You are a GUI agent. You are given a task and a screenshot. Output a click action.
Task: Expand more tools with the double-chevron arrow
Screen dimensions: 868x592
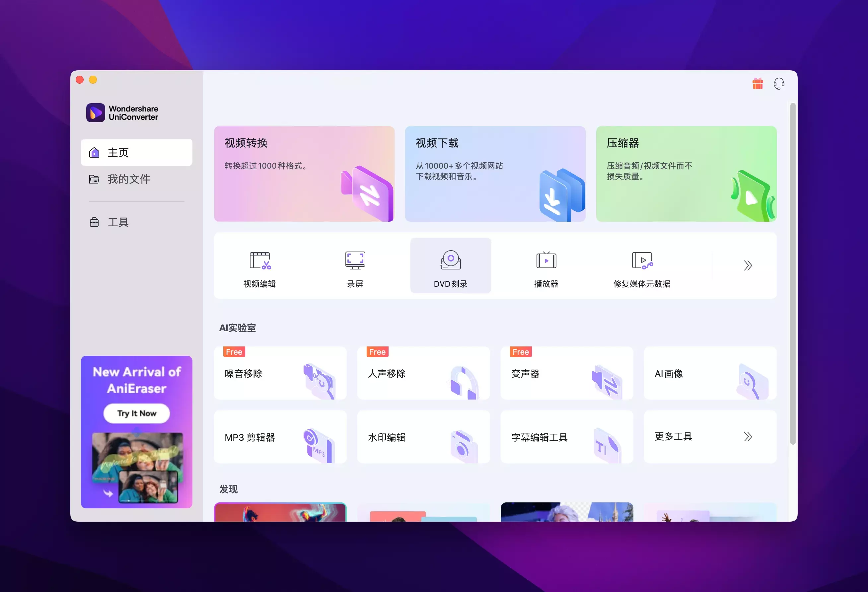747,265
